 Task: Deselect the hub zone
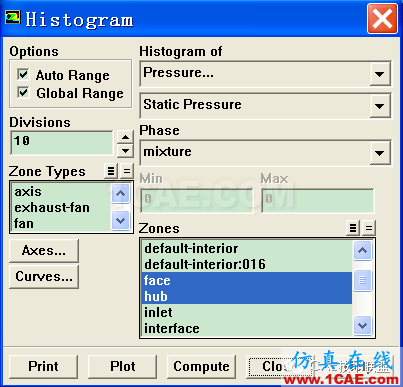click(x=247, y=296)
